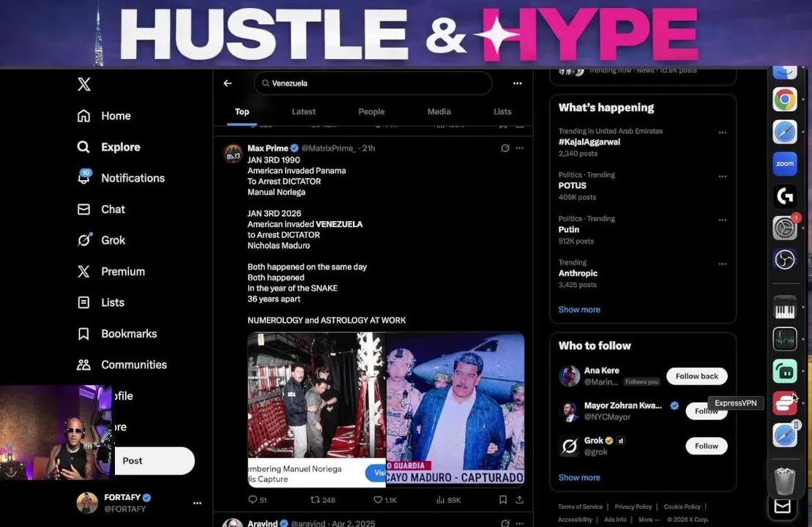Open Grok in left sidebar
Screen dimensions: 812x527
tap(101, 240)
